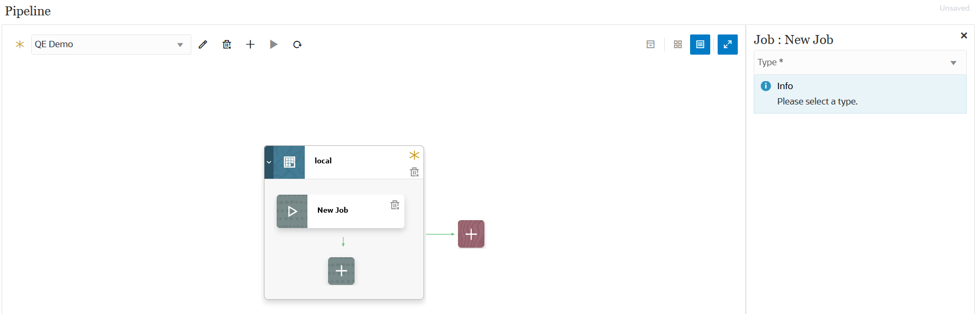
Task: Run the pipeline with the play icon
Action: (x=273, y=45)
